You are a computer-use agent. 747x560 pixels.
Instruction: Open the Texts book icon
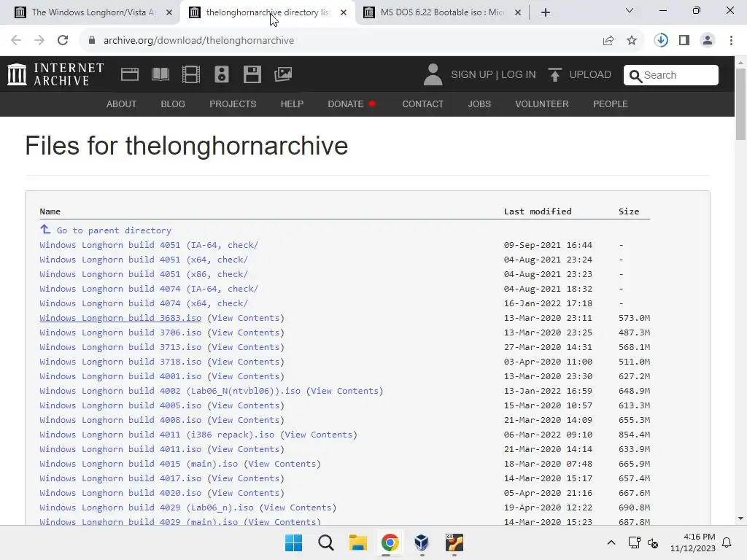(x=160, y=74)
